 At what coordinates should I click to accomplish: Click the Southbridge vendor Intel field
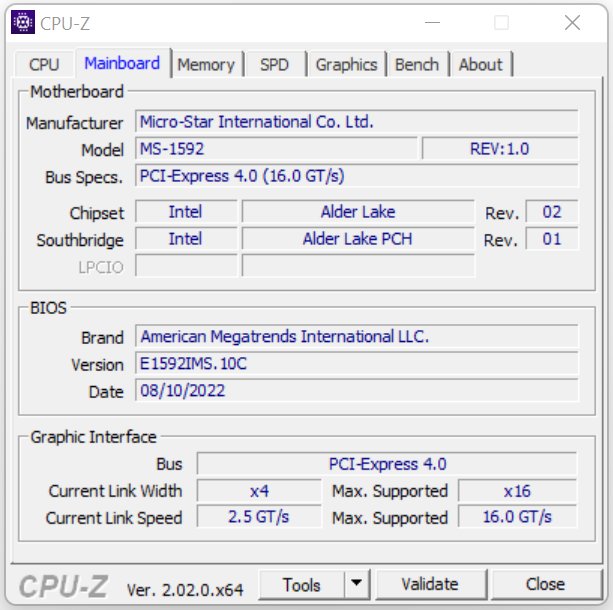point(186,239)
